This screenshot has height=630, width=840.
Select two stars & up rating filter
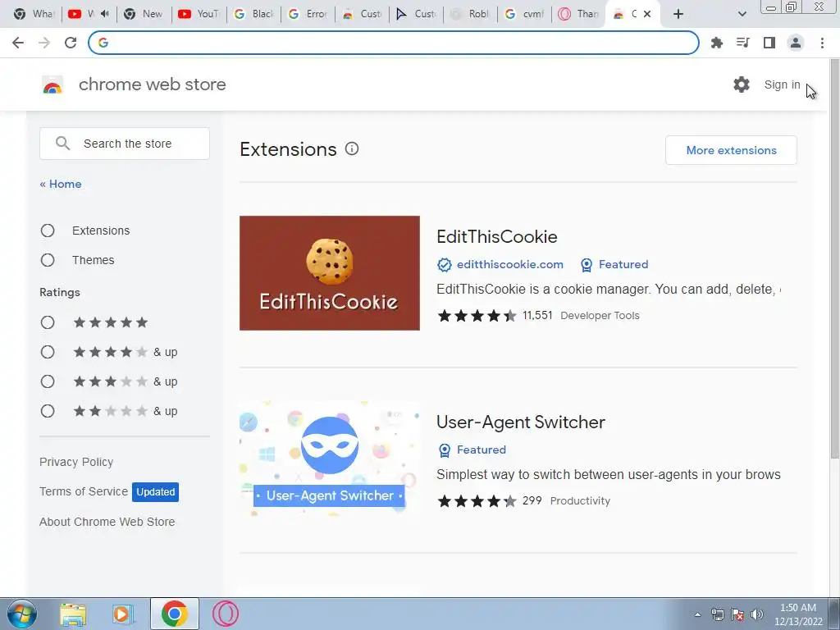[x=48, y=411]
